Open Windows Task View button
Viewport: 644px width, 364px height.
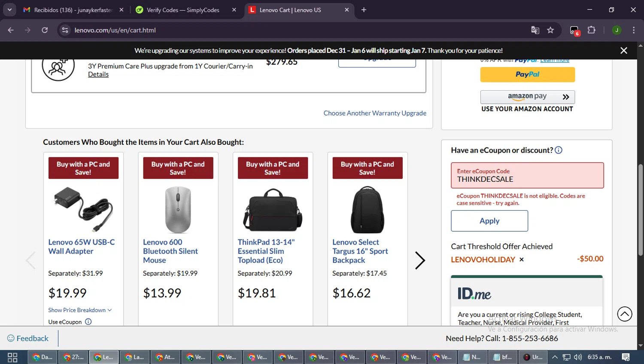(x=12, y=357)
